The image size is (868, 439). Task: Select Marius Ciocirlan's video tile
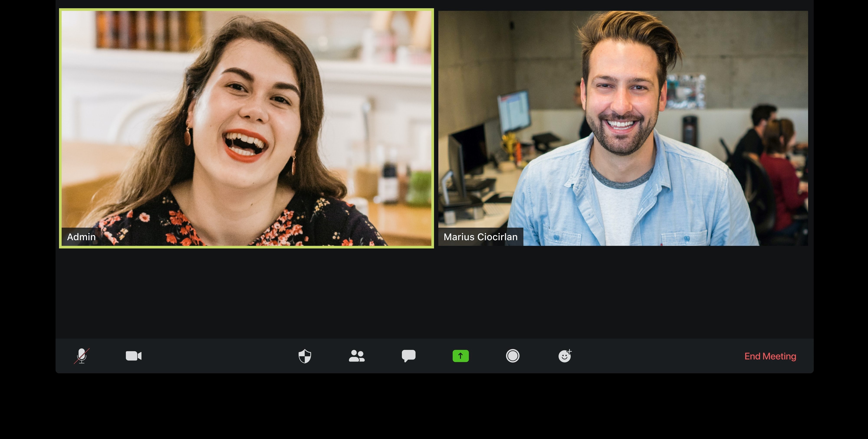[623, 128]
